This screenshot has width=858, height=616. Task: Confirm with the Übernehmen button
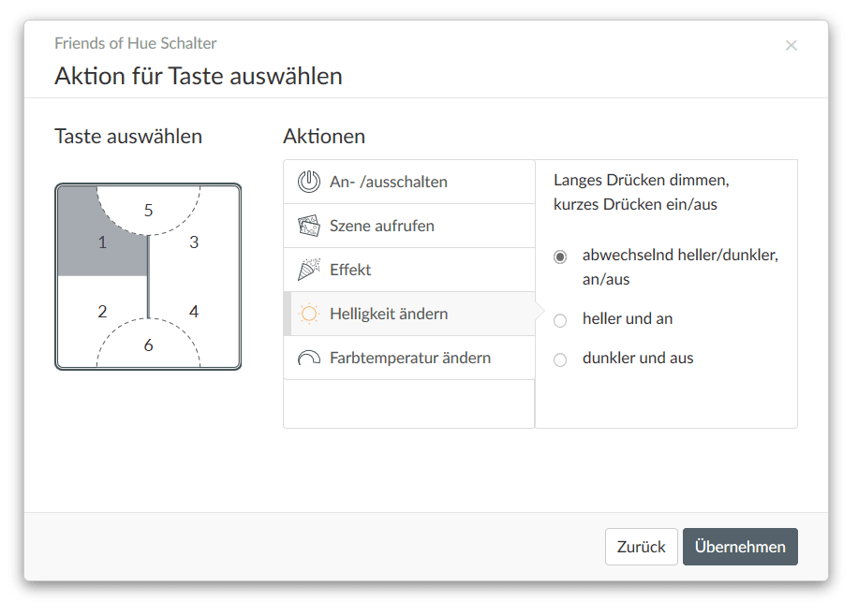click(740, 547)
